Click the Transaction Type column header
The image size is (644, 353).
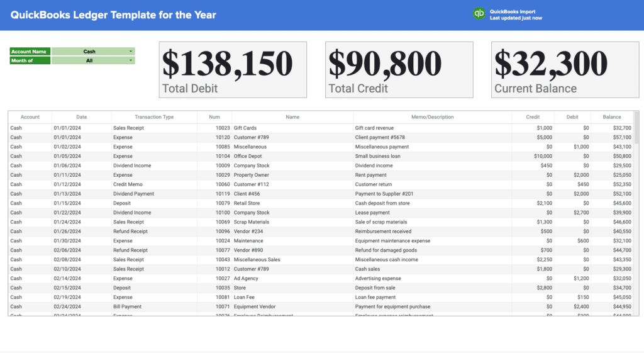(x=154, y=117)
